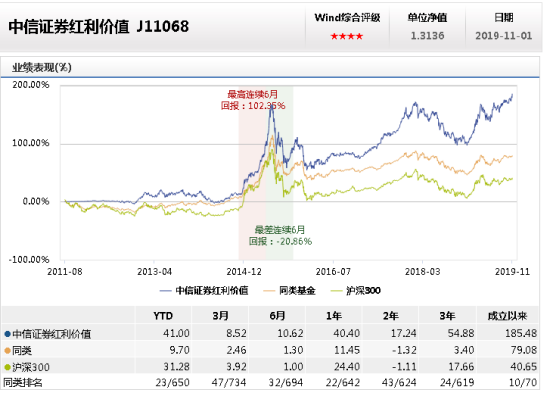Select the 3月 column header
554x393 pixels.
[x=220, y=316]
